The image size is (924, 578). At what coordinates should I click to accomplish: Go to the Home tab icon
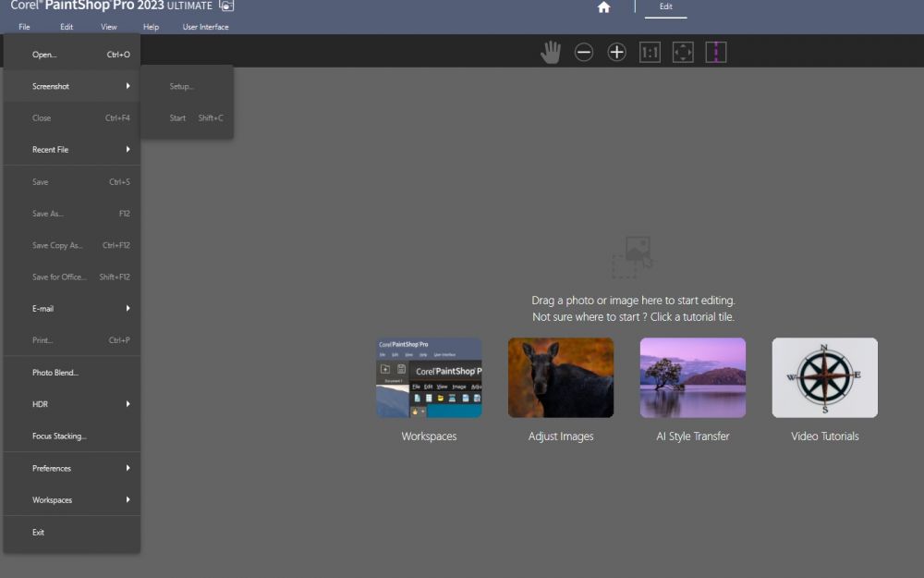point(604,7)
